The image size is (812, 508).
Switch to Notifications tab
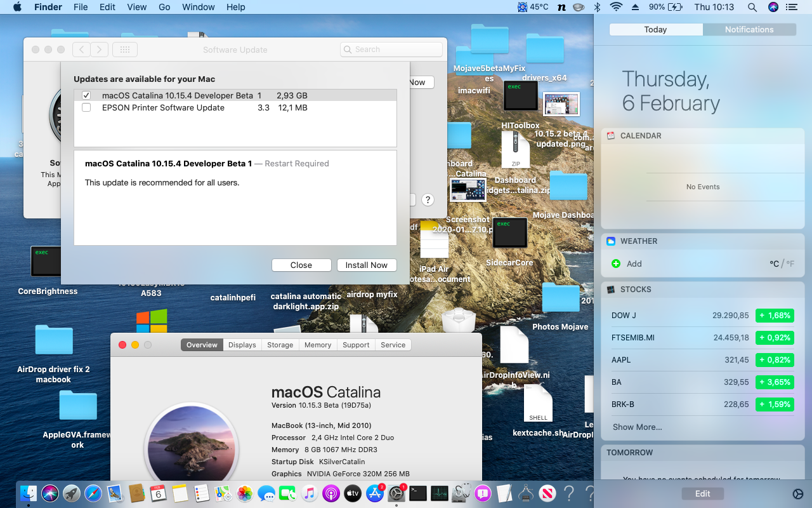tap(749, 30)
